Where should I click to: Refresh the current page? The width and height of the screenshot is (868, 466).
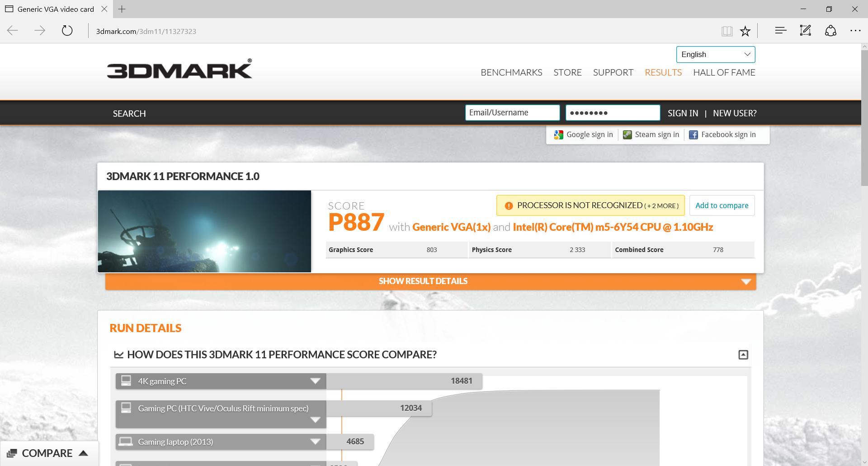click(67, 31)
